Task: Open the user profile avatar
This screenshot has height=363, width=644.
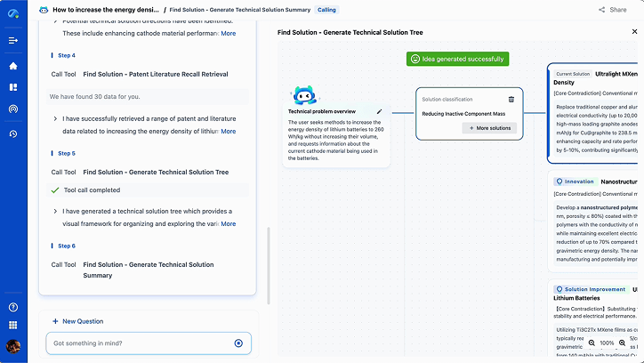Action: point(13,346)
